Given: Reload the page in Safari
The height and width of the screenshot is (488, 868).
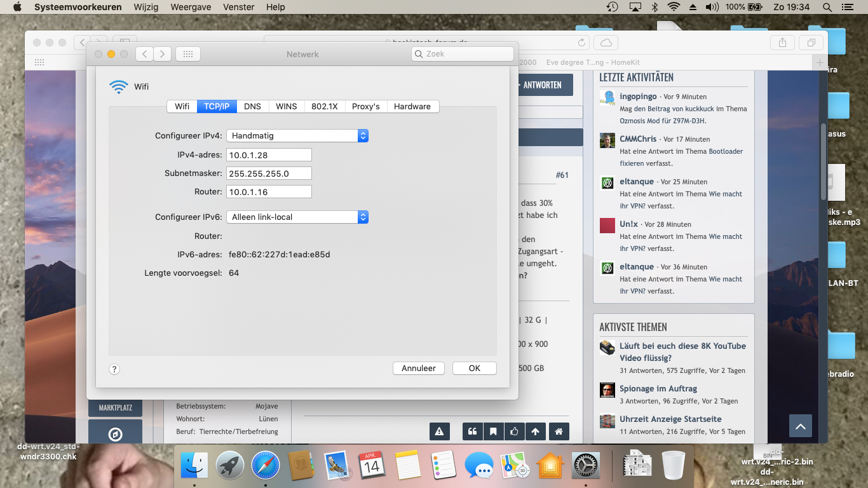Looking at the screenshot, I should [x=581, y=43].
